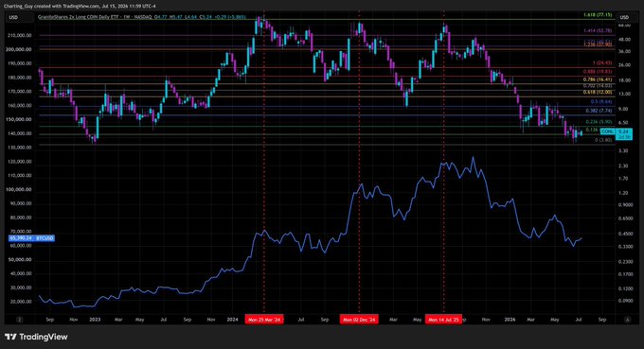Click the 1.414 (52.78) Fibonacci level label
The image size is (644, 349).
[x=598, y=31]
